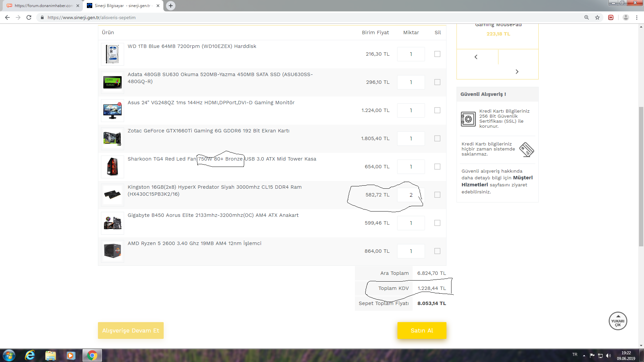Viewport: 644px width, 362px height.
Task: Click quantity field for WD 1TB Blue harddisk
Action: 411,54
